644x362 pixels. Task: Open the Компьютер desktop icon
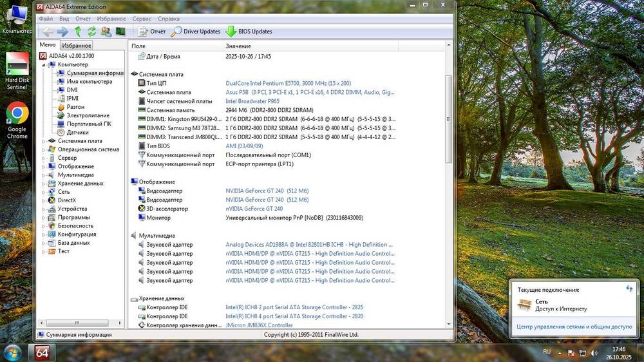click(17, 19)
